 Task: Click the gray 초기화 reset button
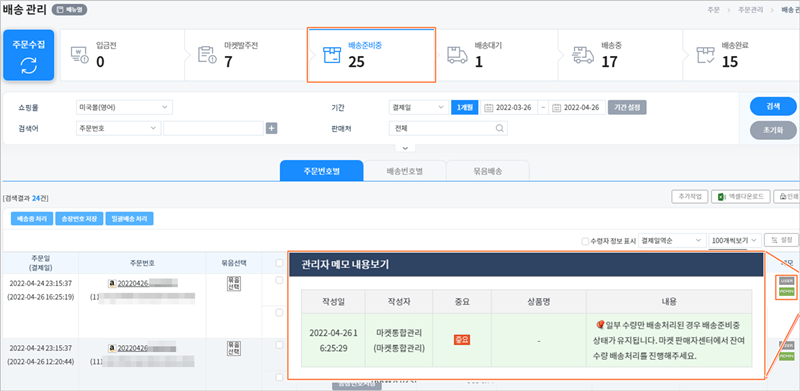coord(773,130)
